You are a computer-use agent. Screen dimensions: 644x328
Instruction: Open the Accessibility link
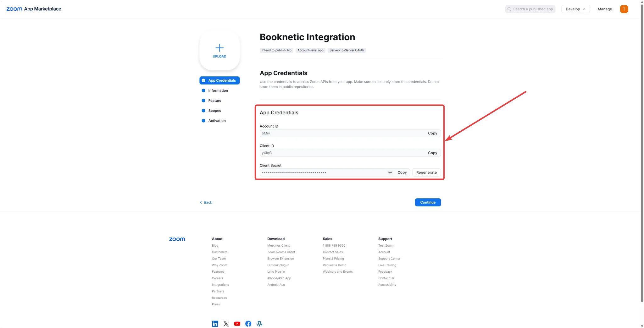[x=387, y=285]
